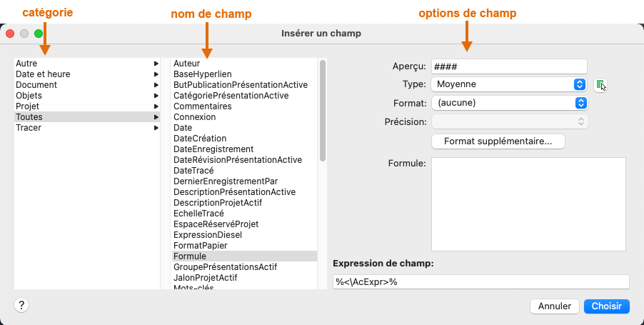
Task: Choose the Auteur field name
Action: pos(186,64)
